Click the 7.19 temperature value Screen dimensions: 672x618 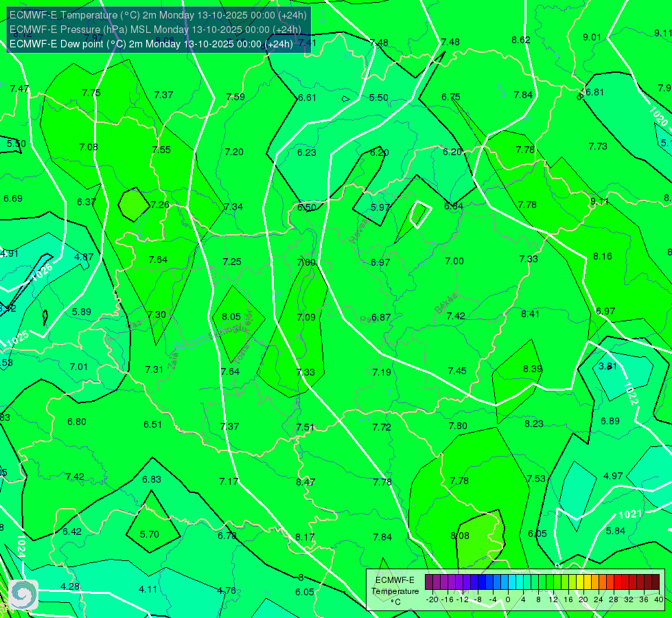click(x=382, y=372)
